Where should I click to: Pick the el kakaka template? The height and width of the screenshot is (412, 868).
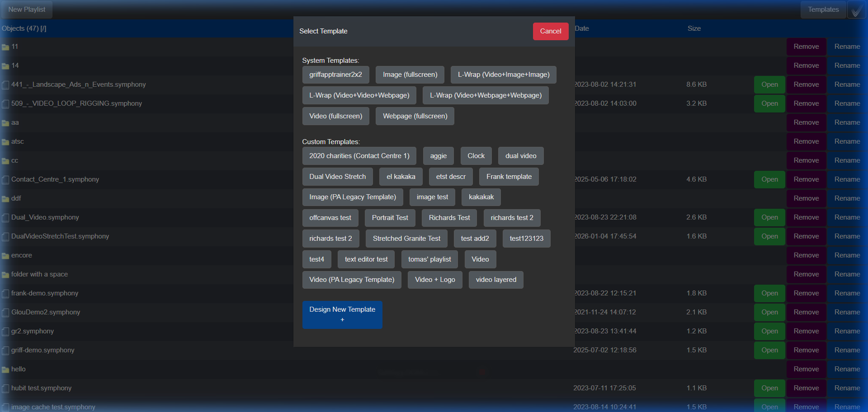401,177
